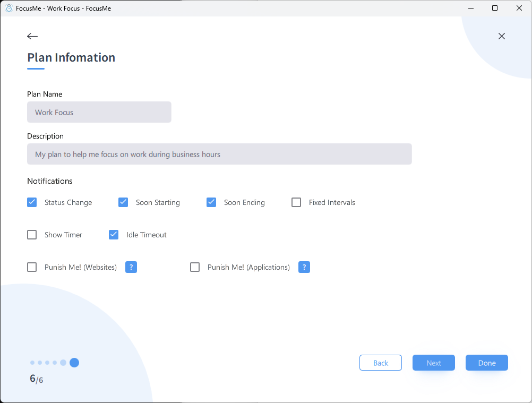
Task: Click the FocusMe app icon in title bar
Action: (9, 8)
